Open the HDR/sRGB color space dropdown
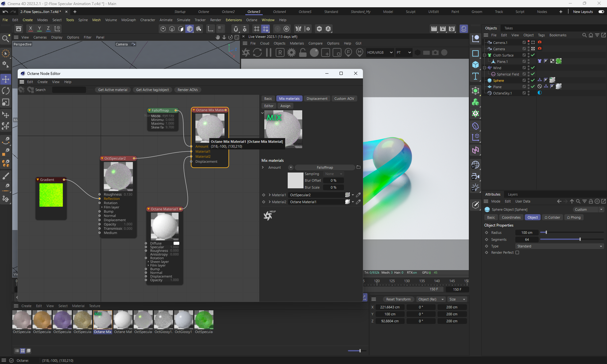 pos(380,52)
